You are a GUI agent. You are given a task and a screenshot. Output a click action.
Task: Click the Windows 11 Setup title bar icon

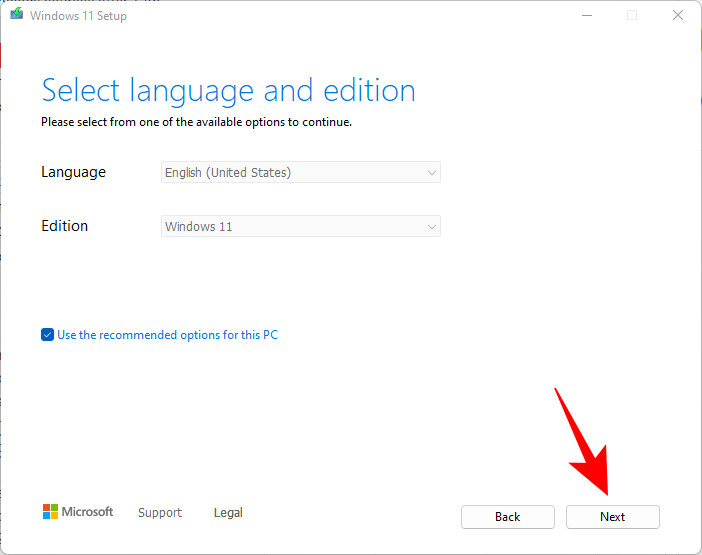pos(17,16)
